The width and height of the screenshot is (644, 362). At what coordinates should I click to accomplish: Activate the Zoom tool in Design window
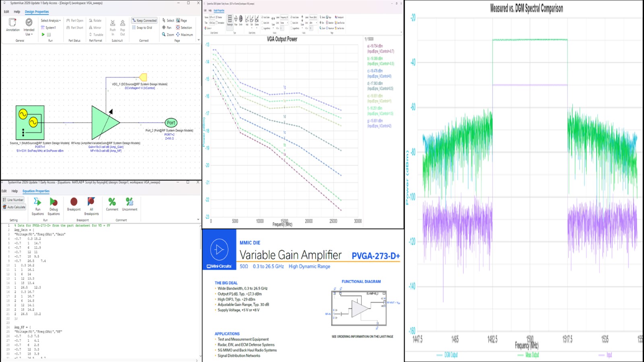[168, 35]
